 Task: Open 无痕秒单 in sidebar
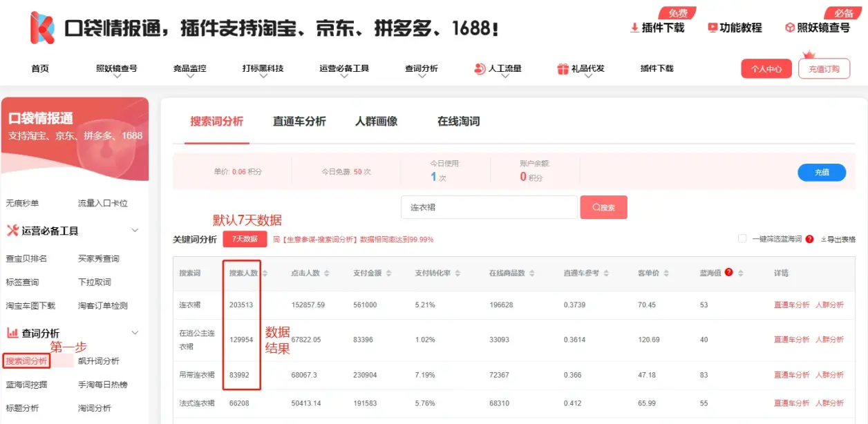[x=23, y=203]
